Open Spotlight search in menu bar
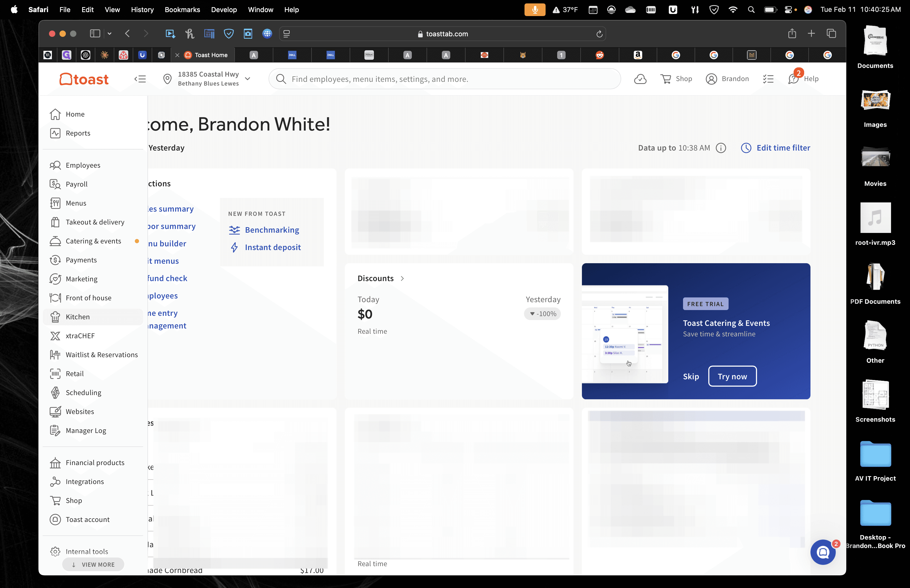The width and height of the screenshot is (910, 588). click(751, 9)
